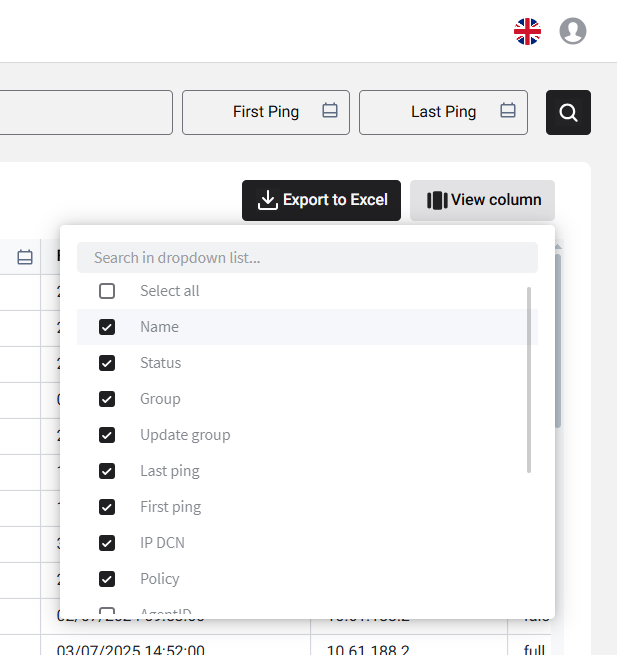Click the Last Ping calendar icon
Image resolution: width=617 pixels, height=655 pixels.
(508, 111)
